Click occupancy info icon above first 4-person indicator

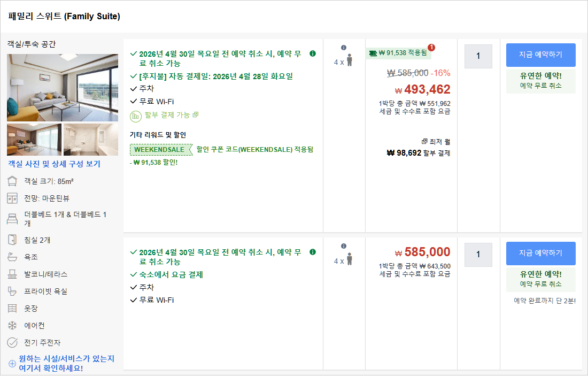click(344, 48)
